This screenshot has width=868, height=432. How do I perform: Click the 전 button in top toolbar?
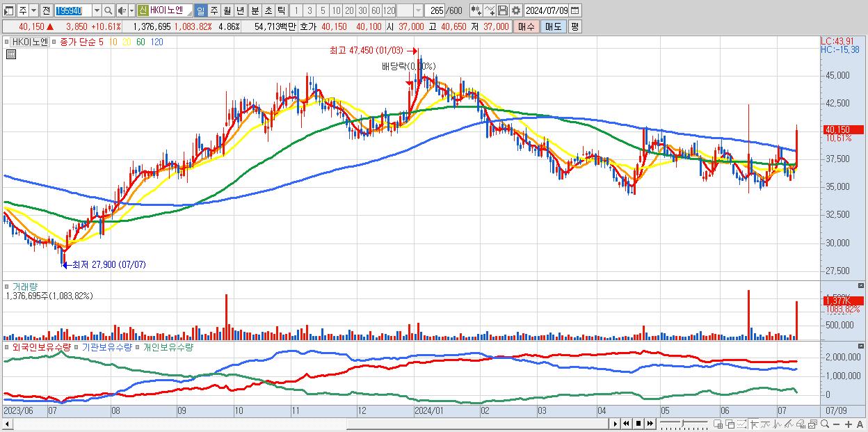[x=46, y=10]
